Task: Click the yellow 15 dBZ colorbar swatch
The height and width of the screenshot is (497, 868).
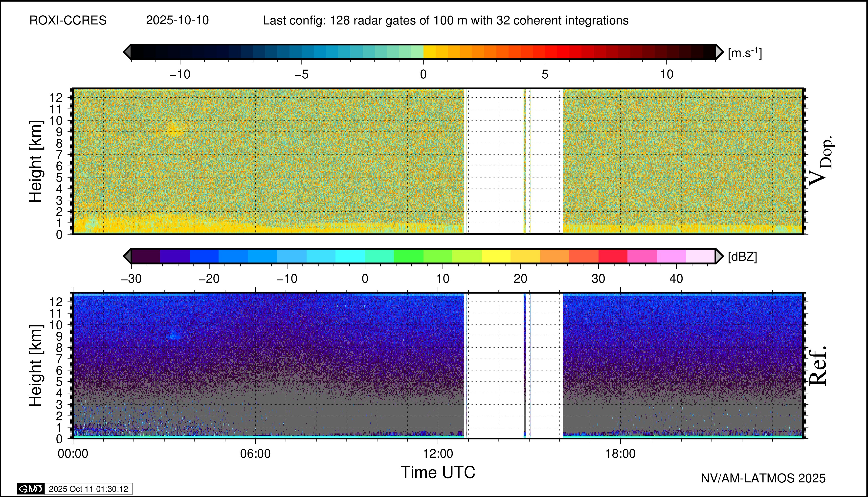Action: (x=496, y=256)
